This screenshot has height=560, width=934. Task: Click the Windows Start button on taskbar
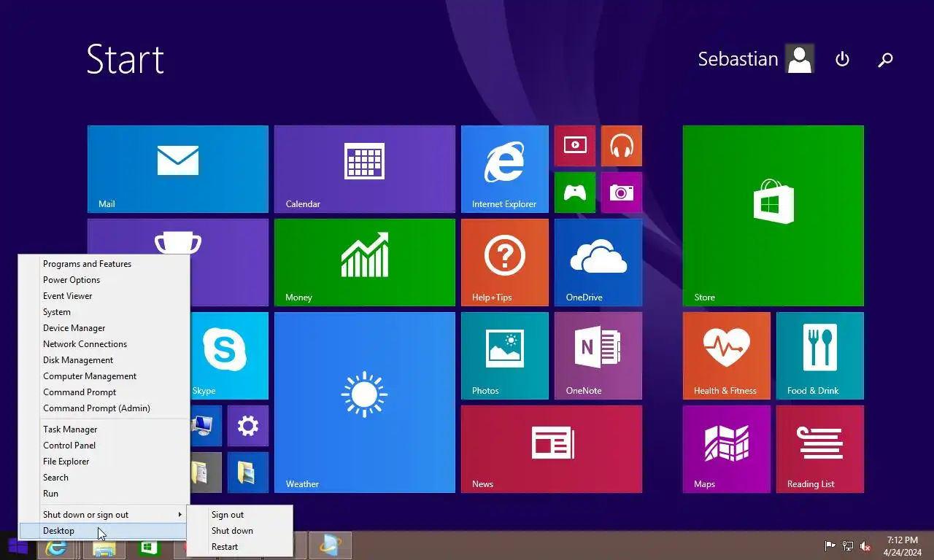pyautogui.click(x=18, y=546)
